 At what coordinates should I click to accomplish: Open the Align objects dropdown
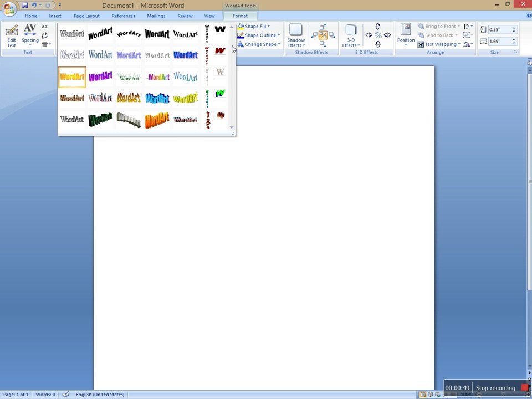pyautogui.click(x=468, y=26)
